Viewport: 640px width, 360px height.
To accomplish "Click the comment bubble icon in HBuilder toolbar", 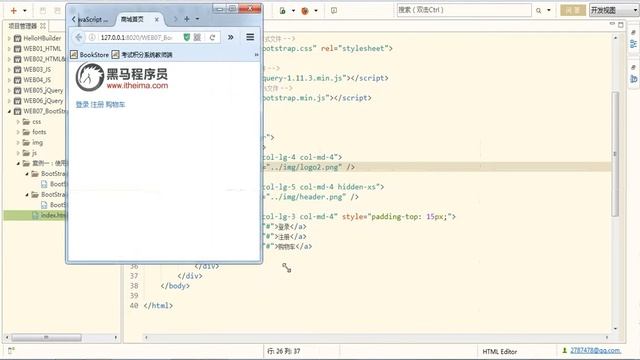I will coord(334,11).
